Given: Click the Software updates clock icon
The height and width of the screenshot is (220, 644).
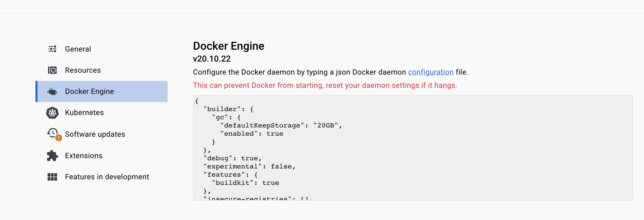Looking at the screenshot, I should [x=52, y=133].
